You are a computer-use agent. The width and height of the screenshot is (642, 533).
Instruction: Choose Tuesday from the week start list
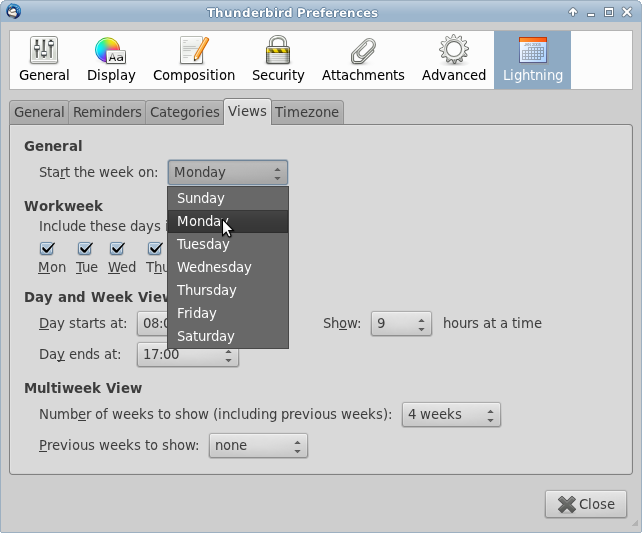pos(228,244)
